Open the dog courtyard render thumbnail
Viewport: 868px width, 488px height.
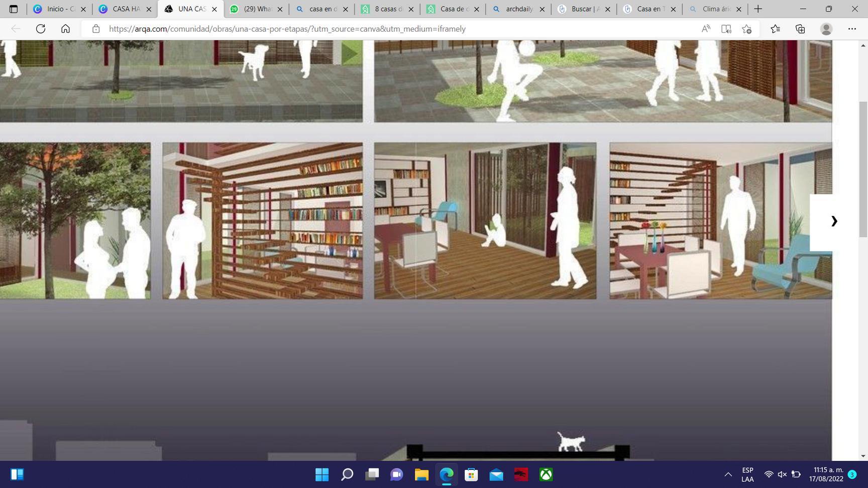point(181,81)
